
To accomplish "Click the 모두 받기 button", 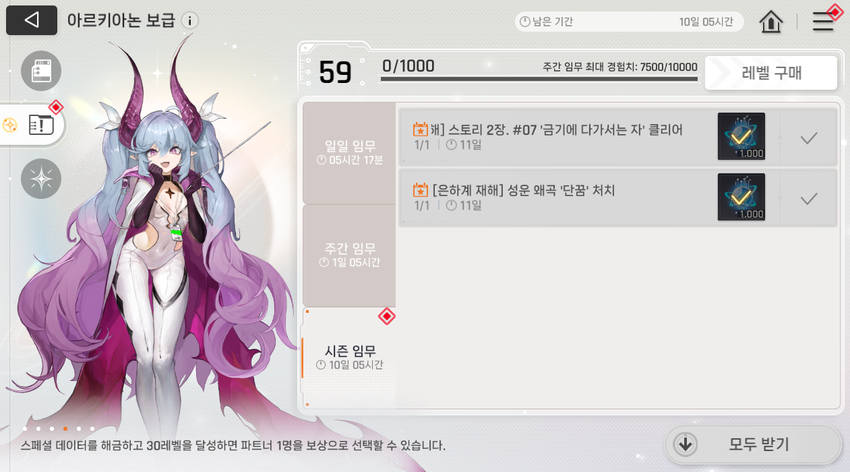I will 753,444.
